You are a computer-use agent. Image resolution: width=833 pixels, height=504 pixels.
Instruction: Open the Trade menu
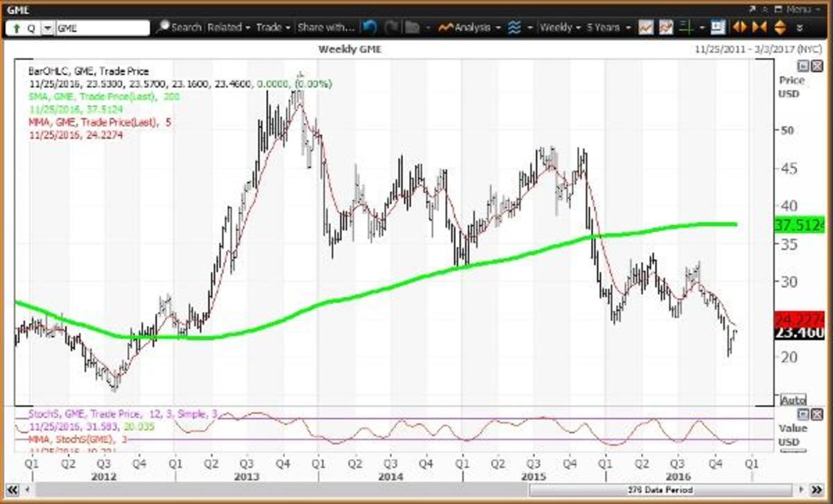(x=273, y=28)
